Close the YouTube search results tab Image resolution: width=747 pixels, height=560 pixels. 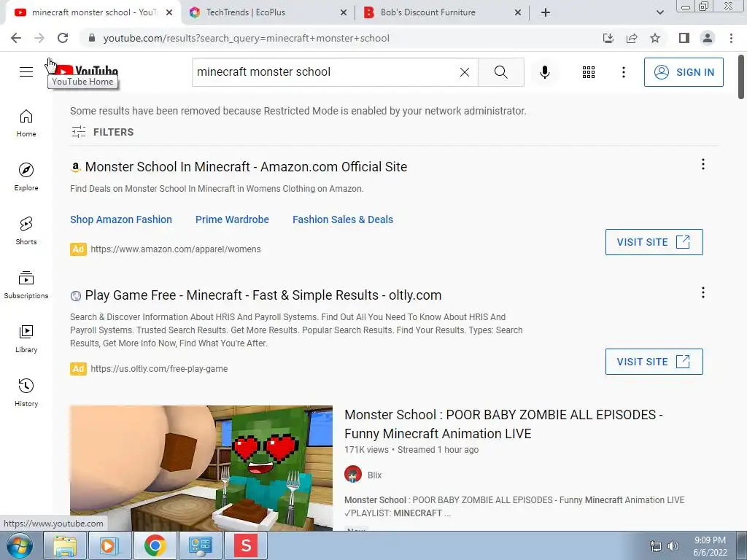tap(169, 12)
